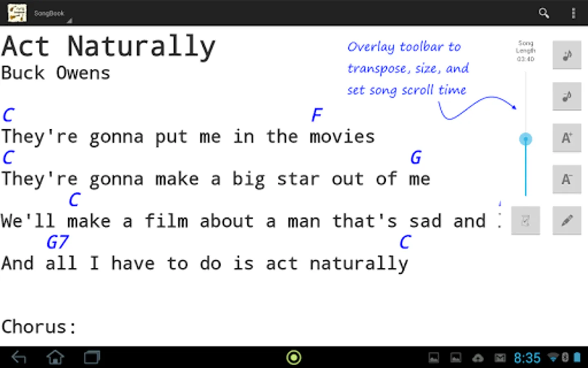Viewport: 588px width, 368px height.
Task: Open the cloud upload notification icon
Action: (478, 358)
